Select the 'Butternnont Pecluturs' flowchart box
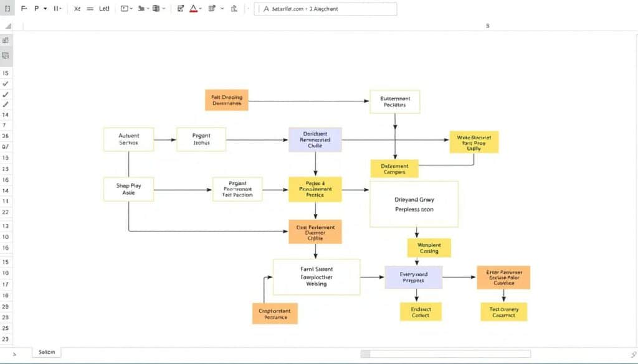 pyautogui.click(x=394, y=101)
